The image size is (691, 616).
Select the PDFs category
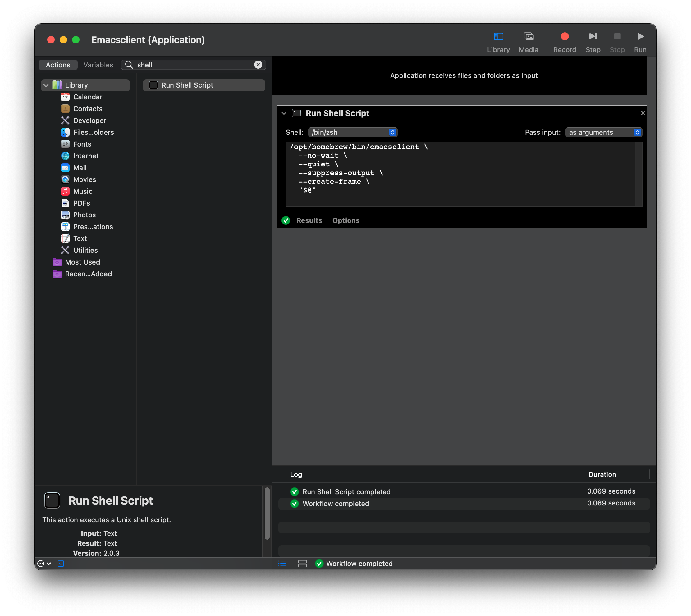coord(81,203)
